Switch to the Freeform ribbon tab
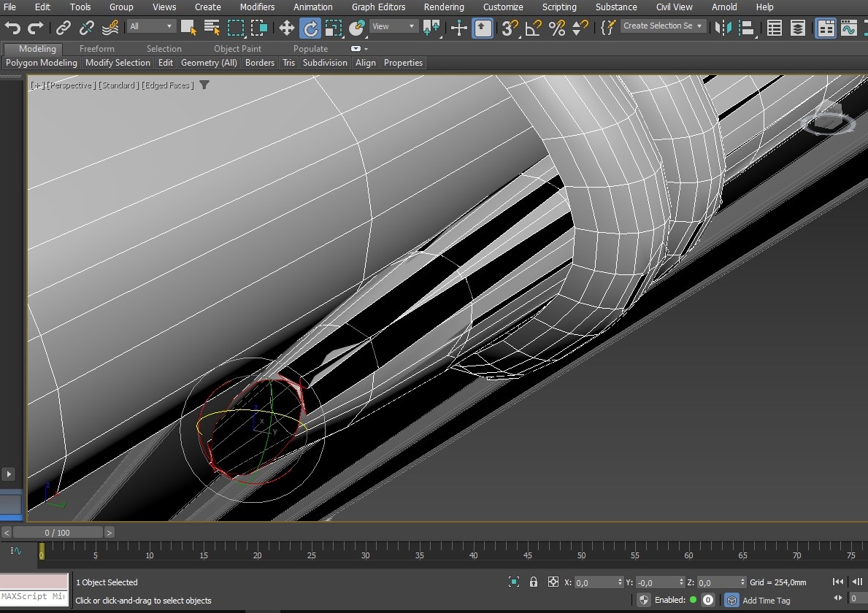Image resolution: width=868 pixels, height=613 pixels. click(97, 49)
